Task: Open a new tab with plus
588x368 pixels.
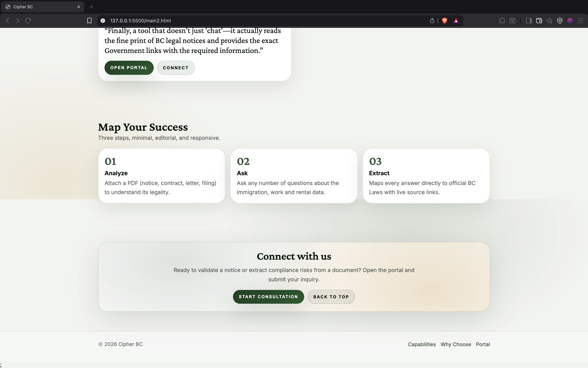Action: point(91,7)
